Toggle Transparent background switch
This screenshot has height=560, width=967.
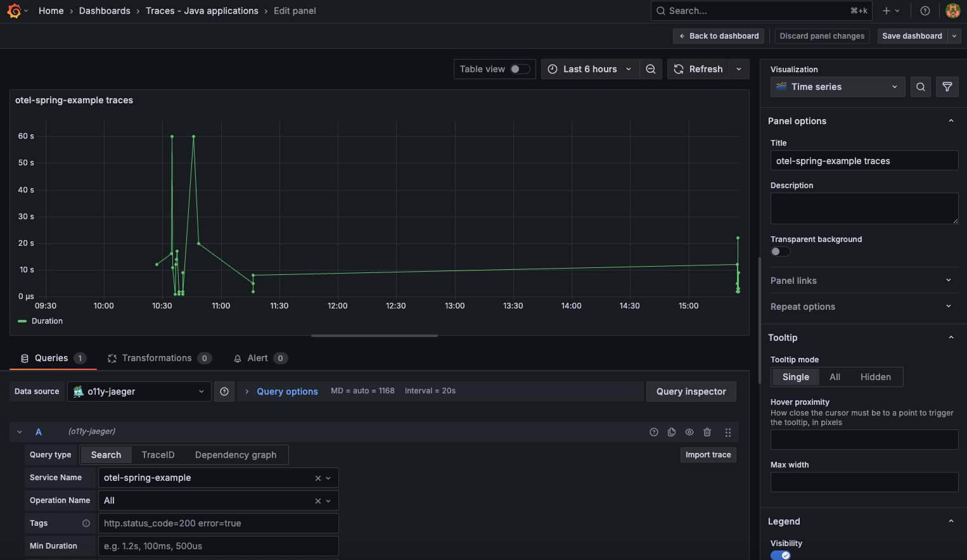pos(780,251)
